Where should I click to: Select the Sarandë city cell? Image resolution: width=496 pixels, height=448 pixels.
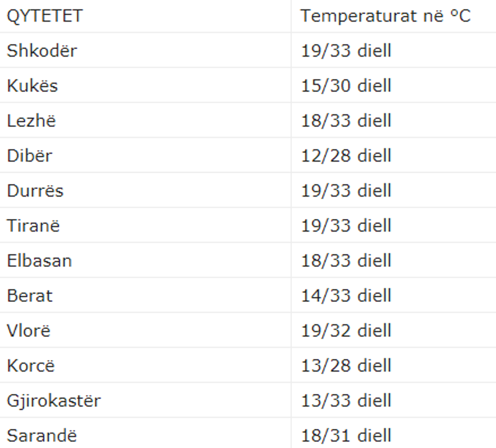[x=42, y=435]
